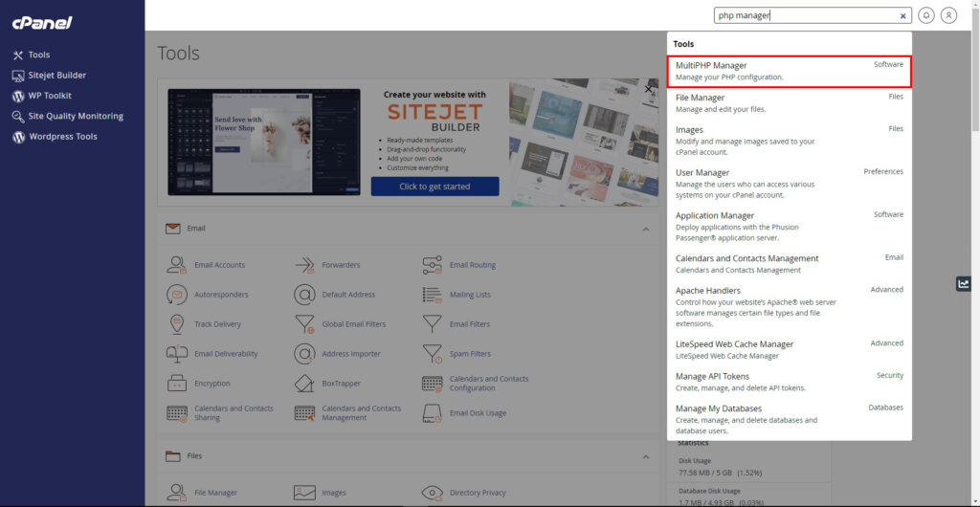Click the Global Email Filters funnel icon
The image size is (980, 507).
[x=304, y=324]
